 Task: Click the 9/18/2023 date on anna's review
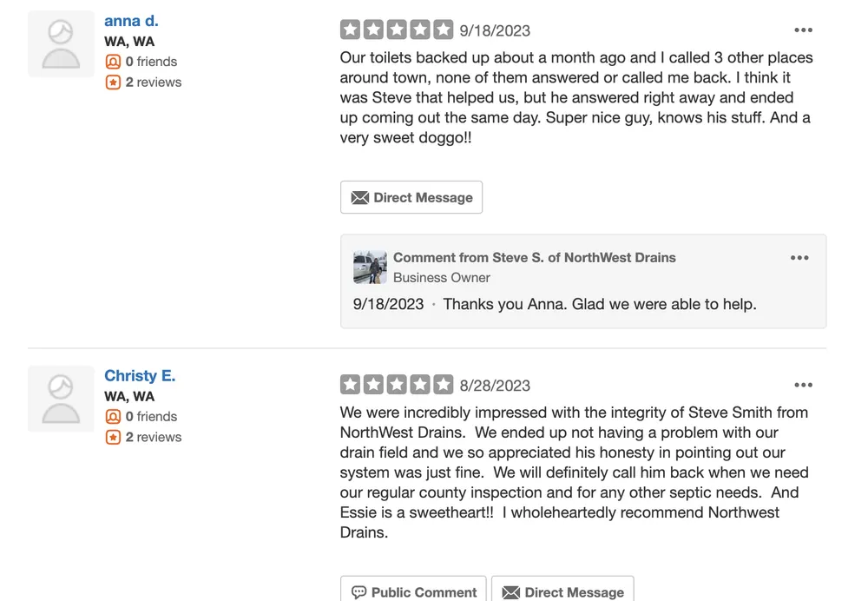pyautogui.click(x=495, y=30)
